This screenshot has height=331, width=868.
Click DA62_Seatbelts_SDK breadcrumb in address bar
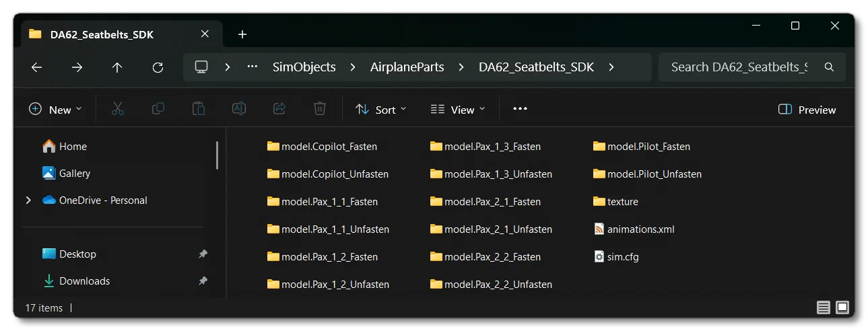click(x=536, y=67)
